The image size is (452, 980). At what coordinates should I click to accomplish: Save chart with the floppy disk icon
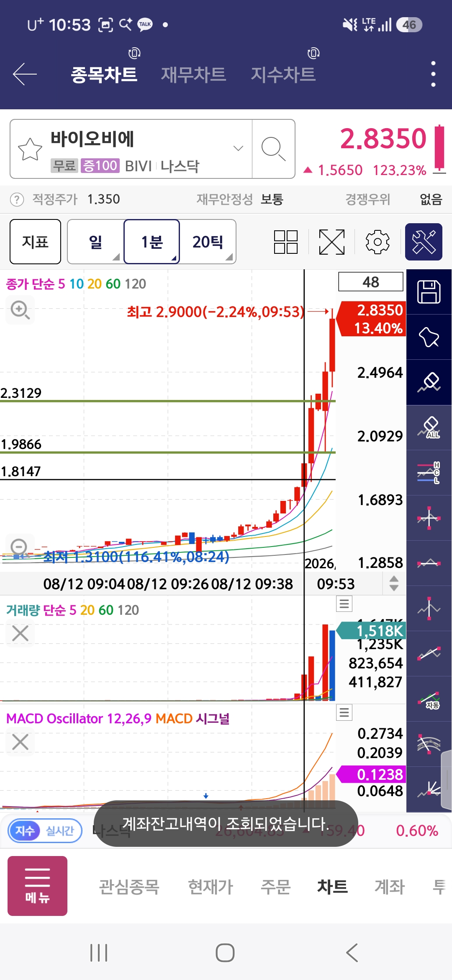(x=429, y=291)
